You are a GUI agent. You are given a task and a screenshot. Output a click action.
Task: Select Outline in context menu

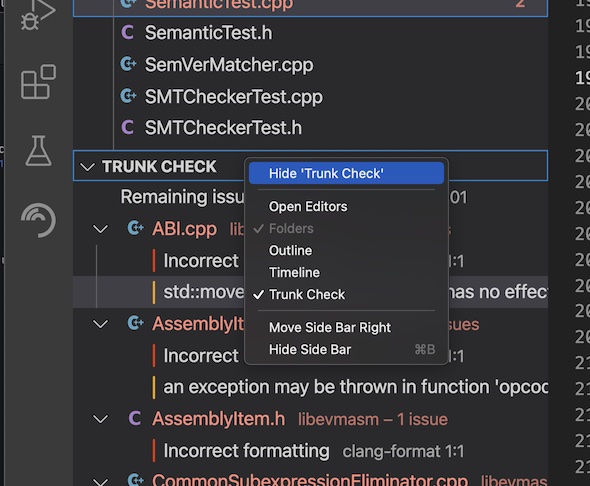point(346,251)
